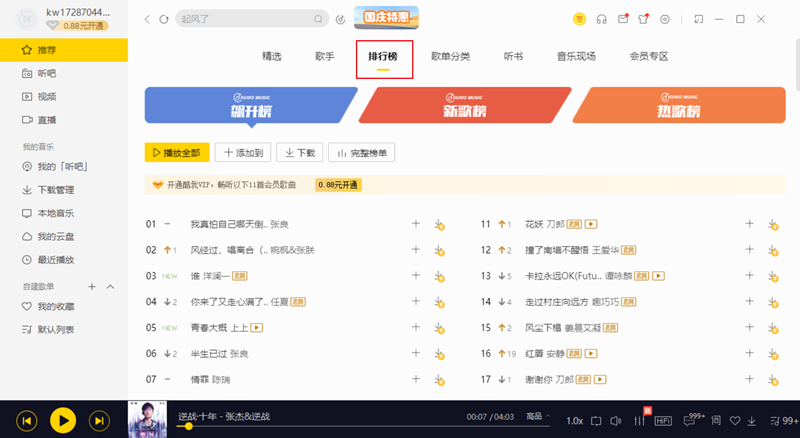Download song 07 情罪 陈瑞
800x438 pixels.
439,380
